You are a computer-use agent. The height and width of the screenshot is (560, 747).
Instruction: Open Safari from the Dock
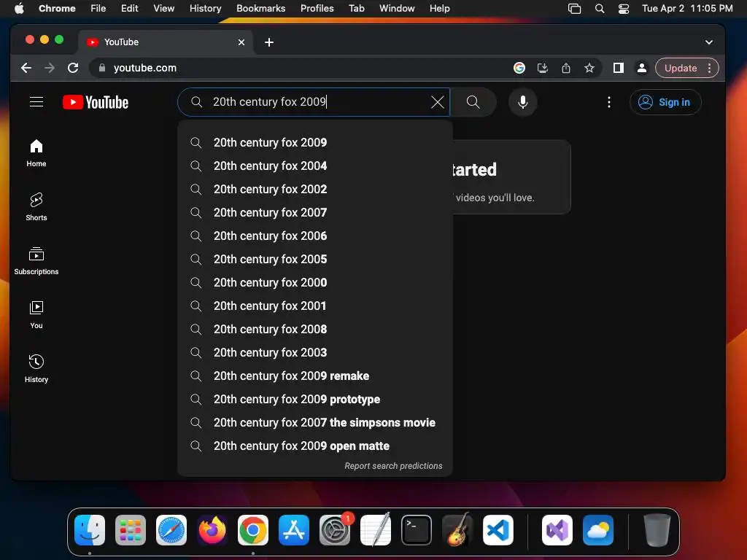[x=171, y=530]
